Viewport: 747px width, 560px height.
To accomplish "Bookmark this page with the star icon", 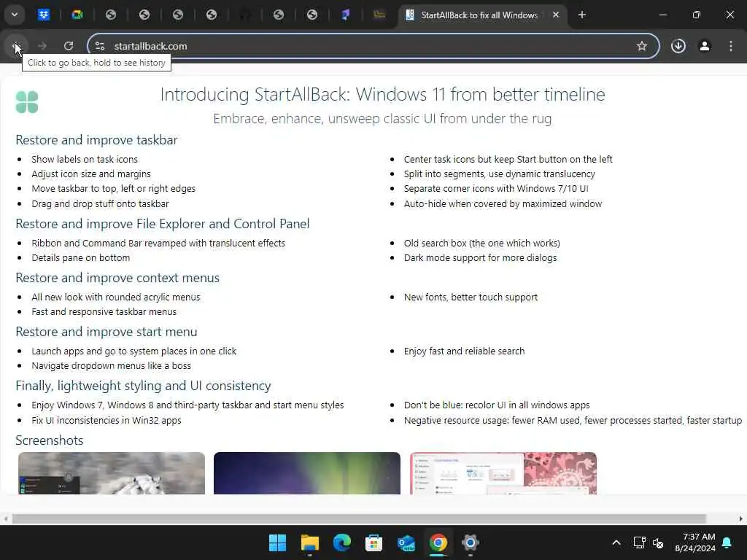I will pos(642,46).
